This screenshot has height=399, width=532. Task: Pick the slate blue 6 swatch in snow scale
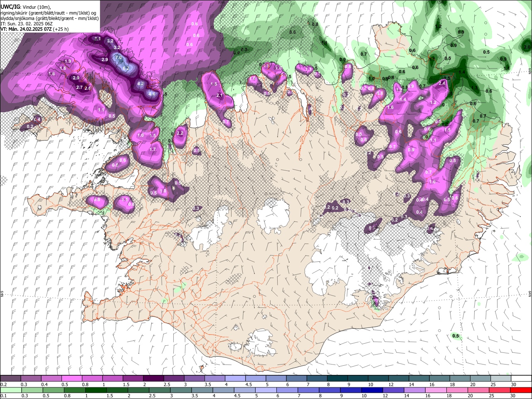click(x=297, y=379)
